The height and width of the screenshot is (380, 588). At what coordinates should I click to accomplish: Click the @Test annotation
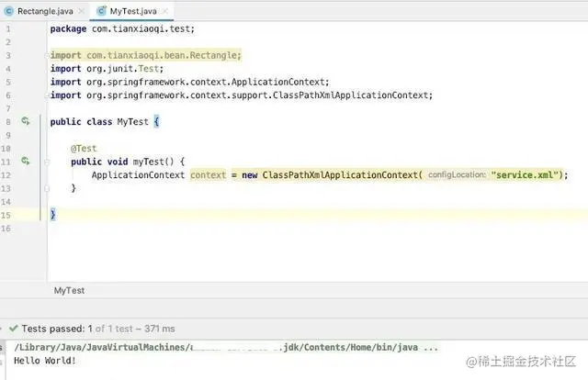coord(84,149)
